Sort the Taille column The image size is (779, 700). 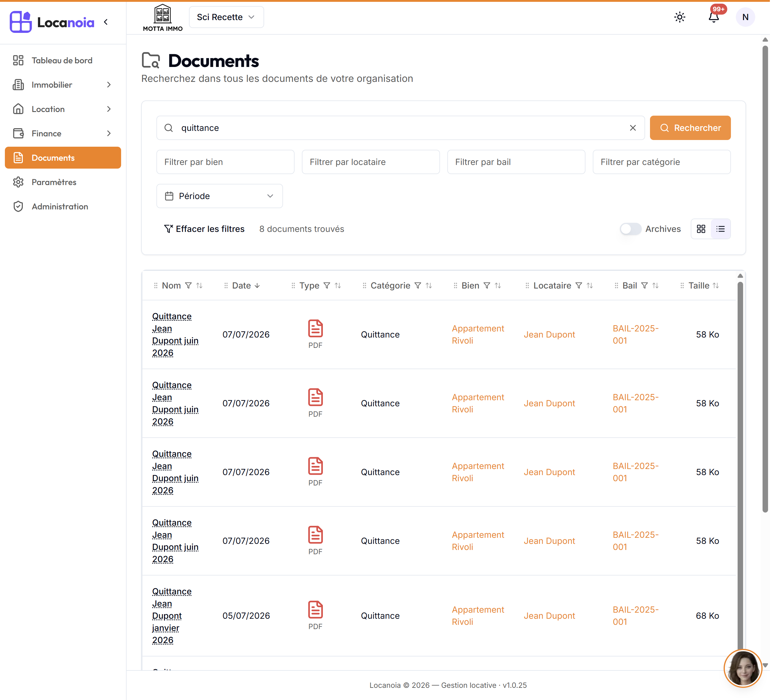click(715, 286)
